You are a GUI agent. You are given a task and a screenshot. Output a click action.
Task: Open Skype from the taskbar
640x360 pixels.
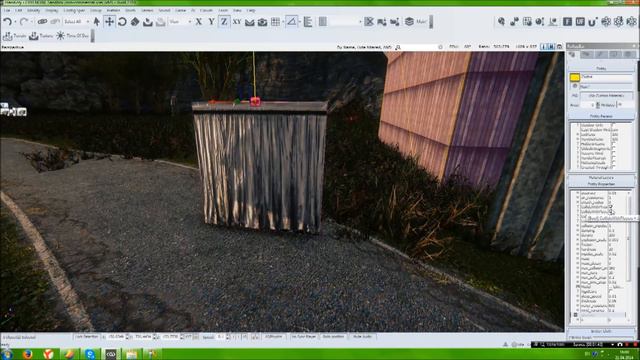[x=90, y=354]
